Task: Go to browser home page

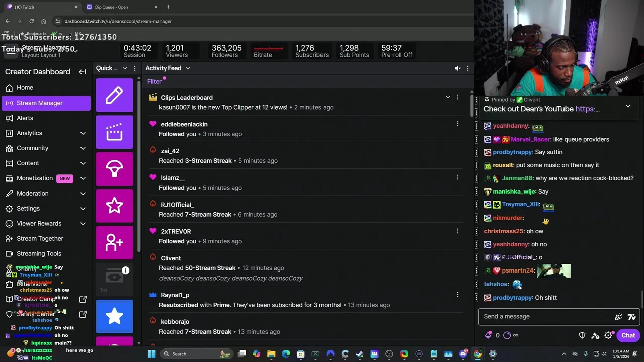Action: coord(43,21)
